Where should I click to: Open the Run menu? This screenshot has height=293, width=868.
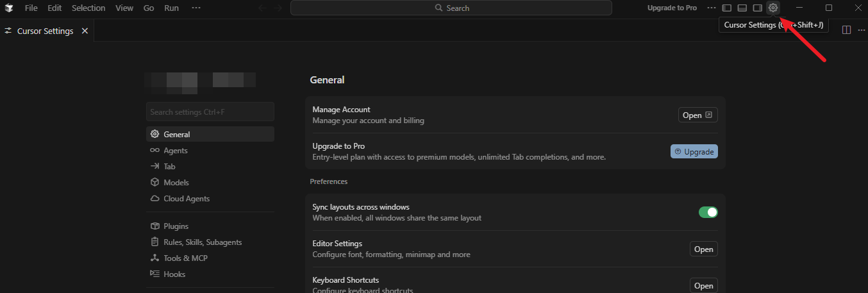pyautogui.click(x=171, y=8)
